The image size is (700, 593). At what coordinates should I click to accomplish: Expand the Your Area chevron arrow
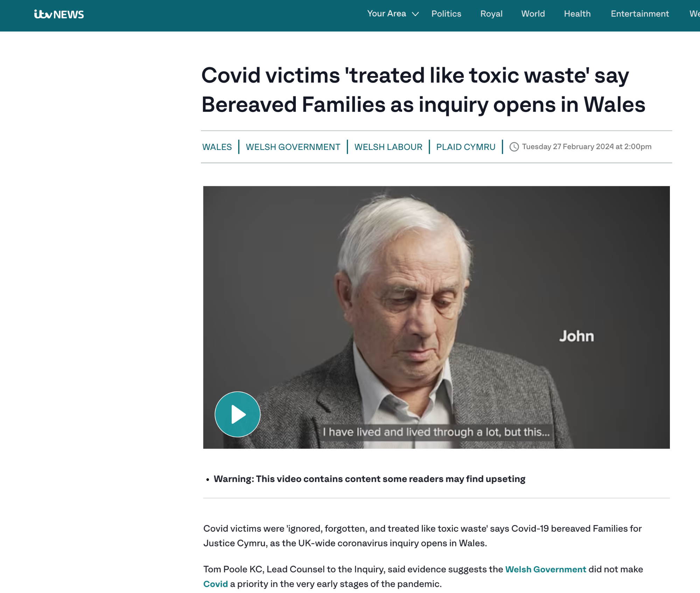pyautogui.click(x=415, y=14)
